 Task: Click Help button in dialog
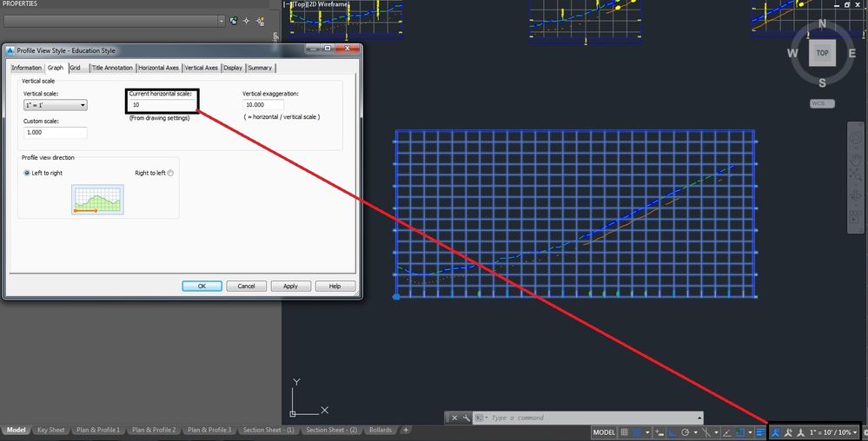coord(335,286)
